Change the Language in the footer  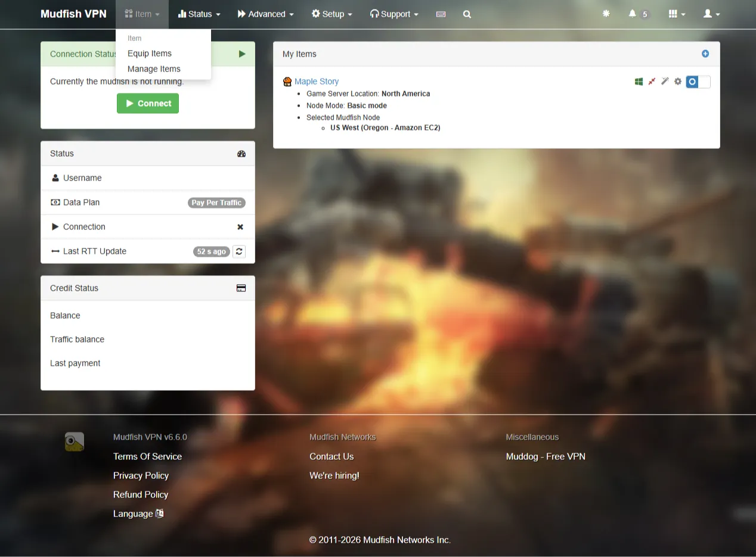click(x=138, y=514)
